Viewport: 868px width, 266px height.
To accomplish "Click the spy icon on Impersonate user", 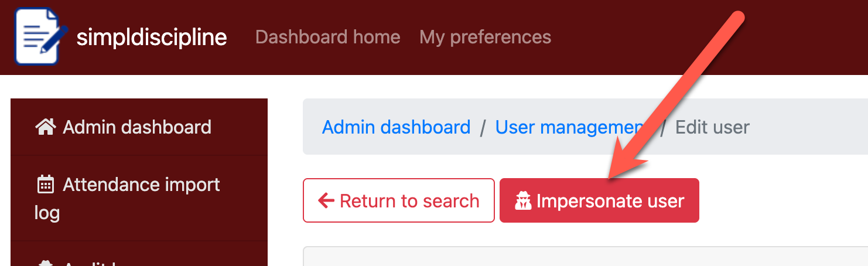I will 522,201.
